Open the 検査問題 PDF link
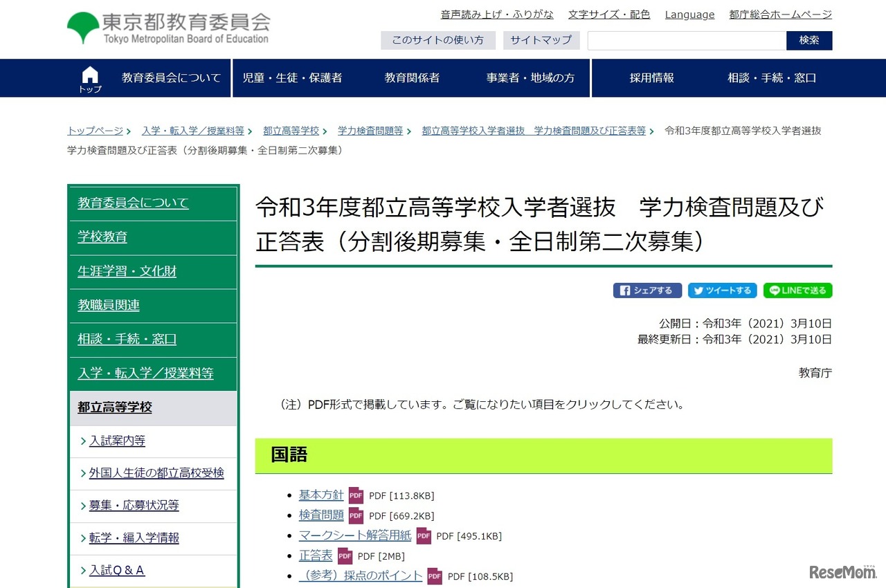The height and width of the screenshot is (588, 886). (321, 515)
